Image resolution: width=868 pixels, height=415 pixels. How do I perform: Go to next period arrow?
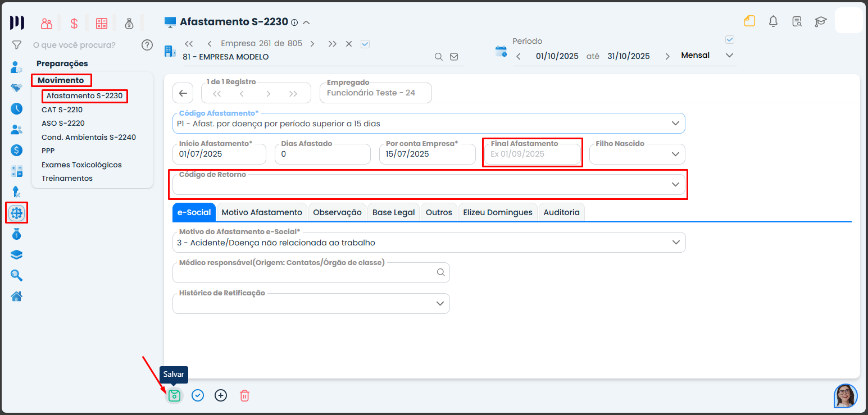(x=667, y=56)
